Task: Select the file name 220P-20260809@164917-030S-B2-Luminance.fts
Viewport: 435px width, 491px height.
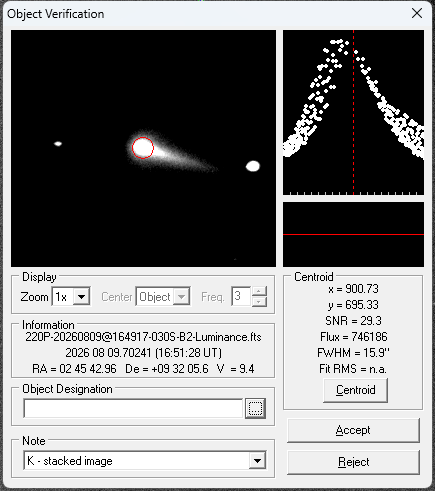Action: (143, 337)
